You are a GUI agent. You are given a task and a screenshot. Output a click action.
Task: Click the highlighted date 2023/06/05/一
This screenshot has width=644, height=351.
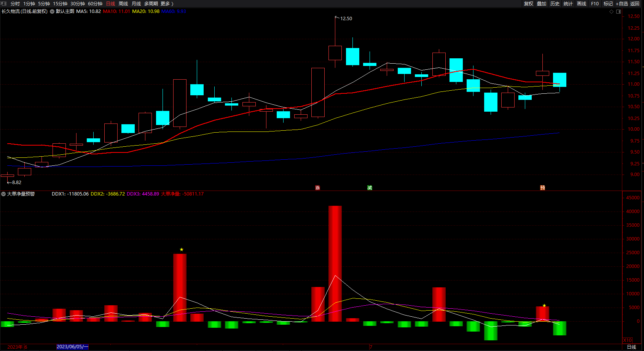[72, 347]
